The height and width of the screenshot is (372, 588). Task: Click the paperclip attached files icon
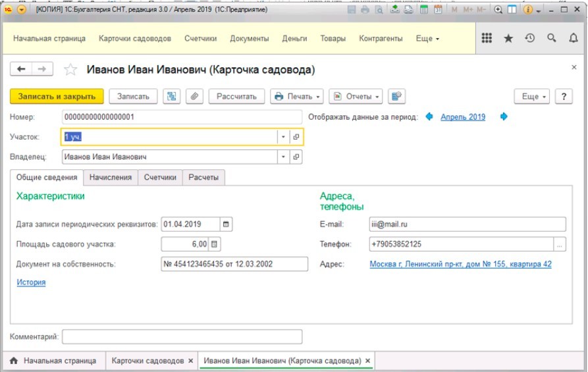click(194, 96)
